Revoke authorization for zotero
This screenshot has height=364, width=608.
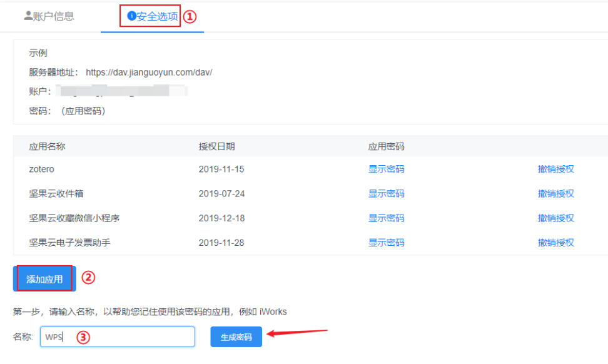(556, 169)
